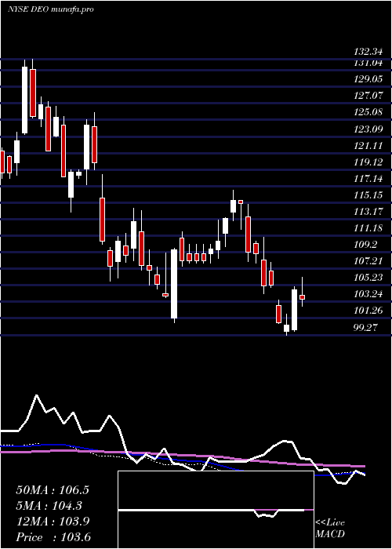392x549 pixels.
Task: Click the 131.04 price axis label
Action: coord(368,63)
